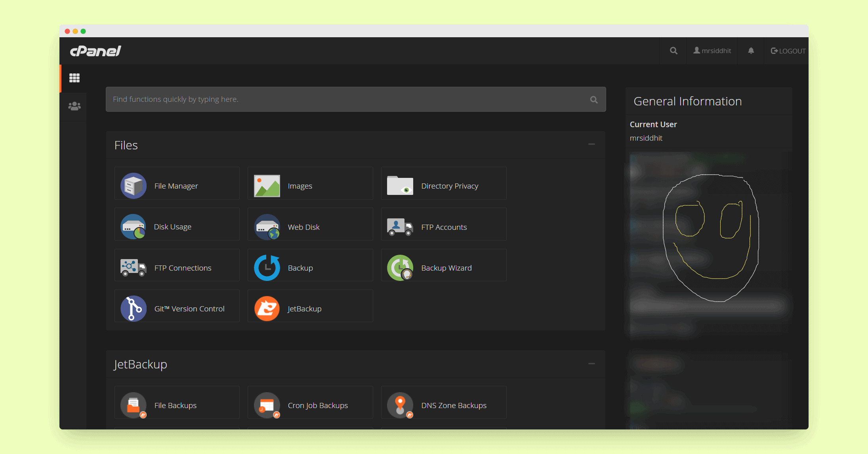This screenshot has width=868, height=454.
Task: Open the Cron Job Backups link
Action: (318, 405)
